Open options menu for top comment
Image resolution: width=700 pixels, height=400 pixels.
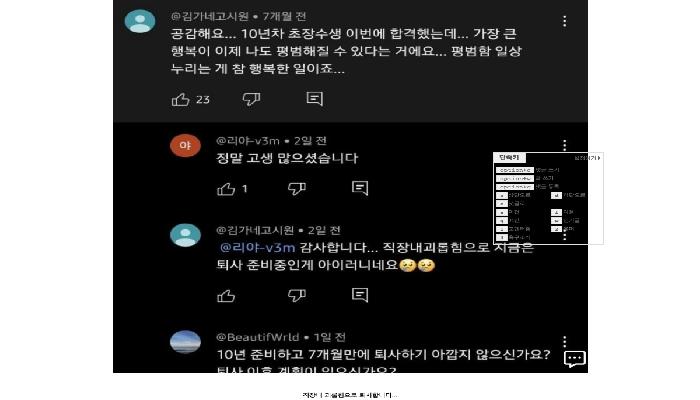(565, 21)
